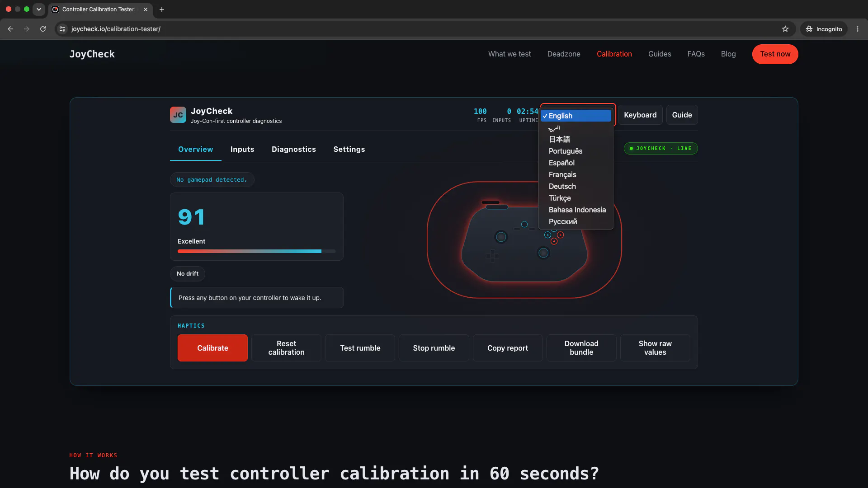Visit the FAQs page

tap(696, 54)
